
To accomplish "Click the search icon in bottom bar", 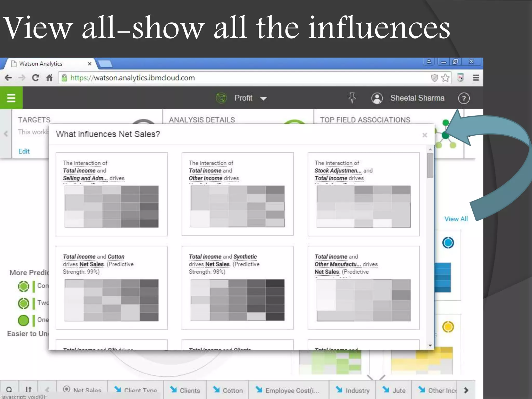I will pos(9,390).
